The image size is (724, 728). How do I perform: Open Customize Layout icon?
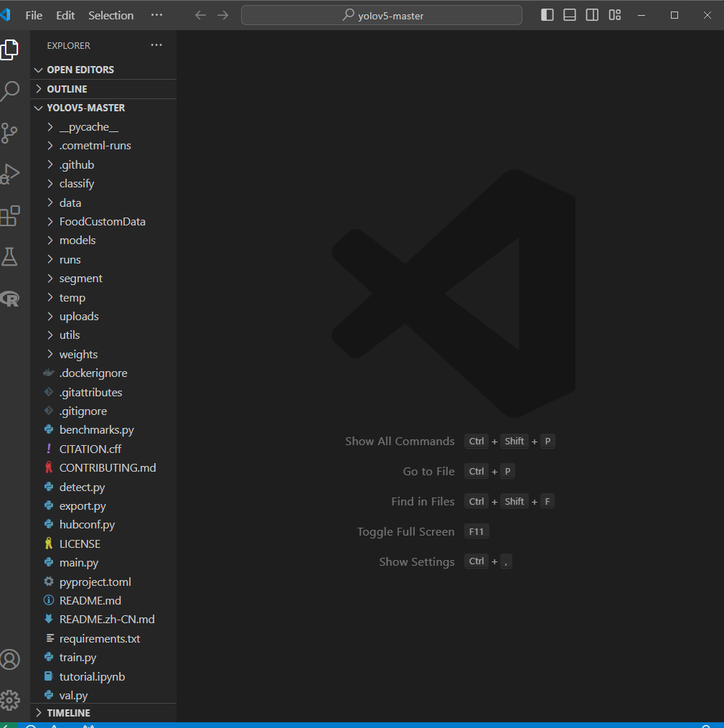pos(615,15)
